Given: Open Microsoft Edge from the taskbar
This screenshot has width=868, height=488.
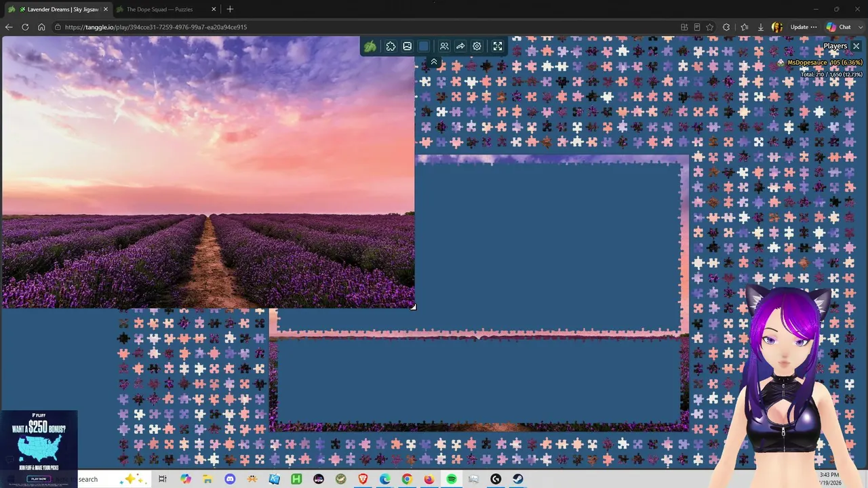Looking at the screenshot, I should pyautogui.click(x=385, y=479).
